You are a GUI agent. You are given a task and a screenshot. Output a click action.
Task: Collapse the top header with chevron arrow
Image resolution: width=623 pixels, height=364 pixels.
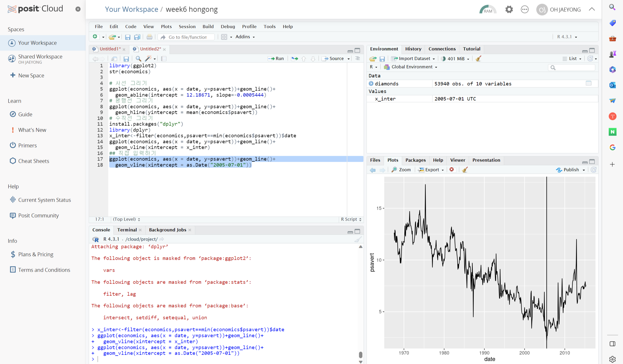tap(592, 9)
